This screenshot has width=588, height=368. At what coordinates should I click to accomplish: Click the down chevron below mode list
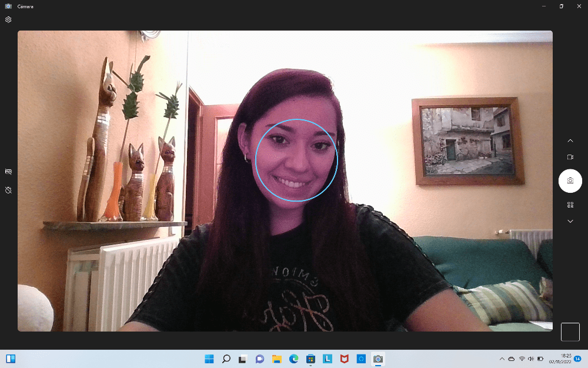[570, 221]
